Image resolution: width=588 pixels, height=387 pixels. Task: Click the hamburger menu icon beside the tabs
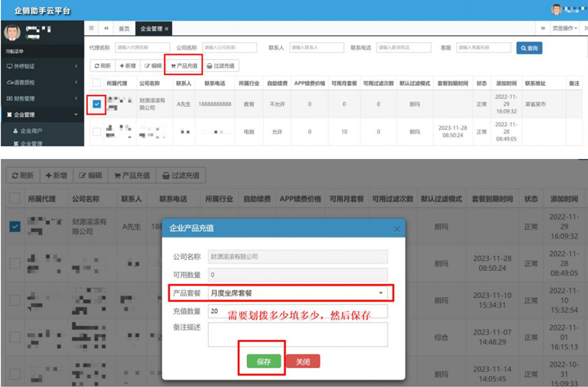coord(92,29)
